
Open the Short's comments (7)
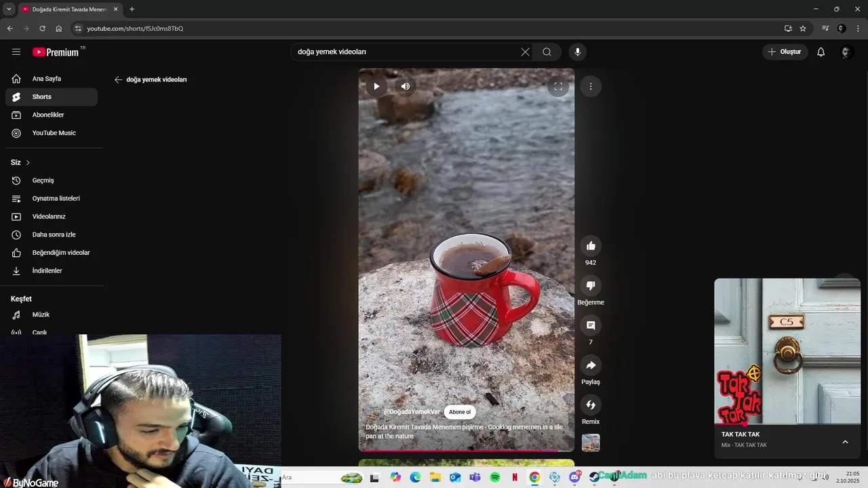tap(591, 325)
